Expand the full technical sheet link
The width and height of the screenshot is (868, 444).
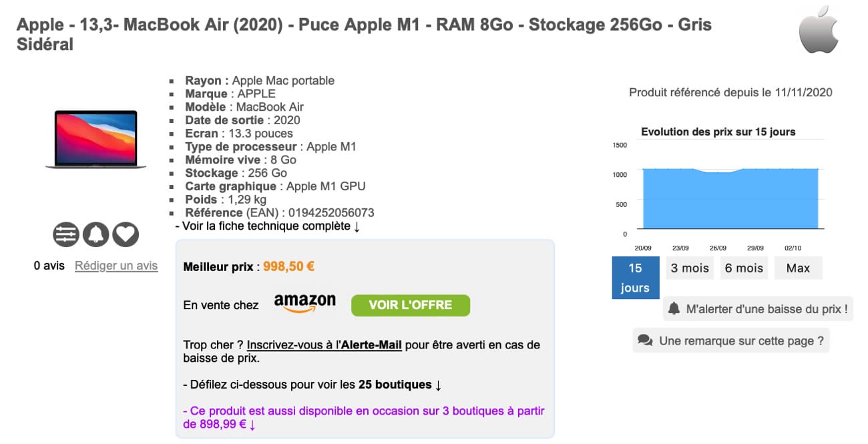click(268, 226)
